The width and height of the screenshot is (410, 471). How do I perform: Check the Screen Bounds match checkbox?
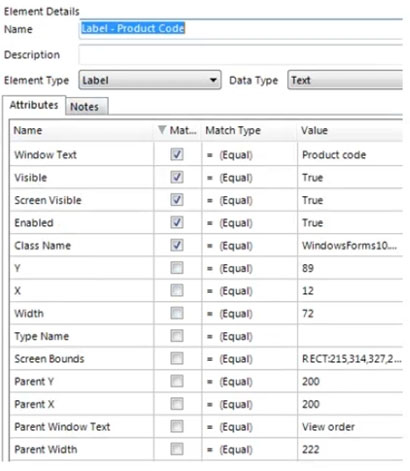(177, 358)
